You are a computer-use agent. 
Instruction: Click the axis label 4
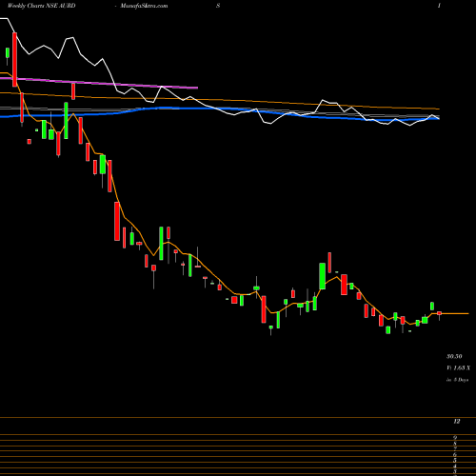455,466
